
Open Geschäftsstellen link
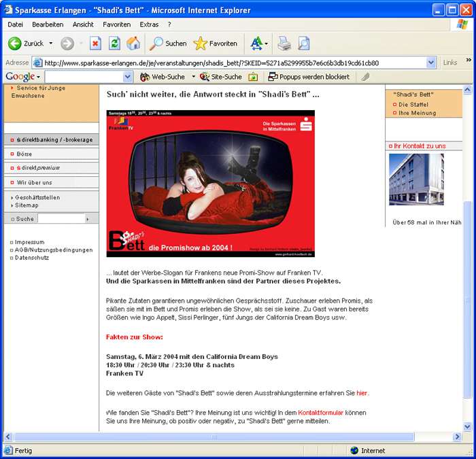(37, 197)
